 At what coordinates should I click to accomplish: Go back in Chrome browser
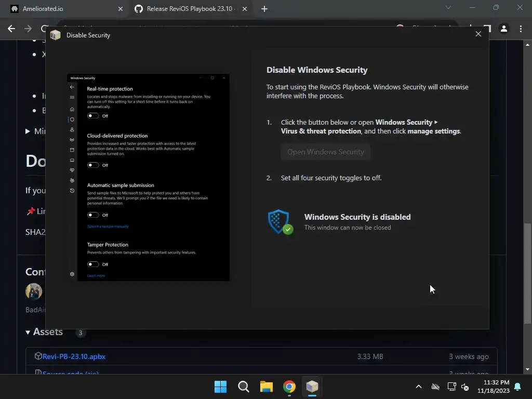click(11, 29)
